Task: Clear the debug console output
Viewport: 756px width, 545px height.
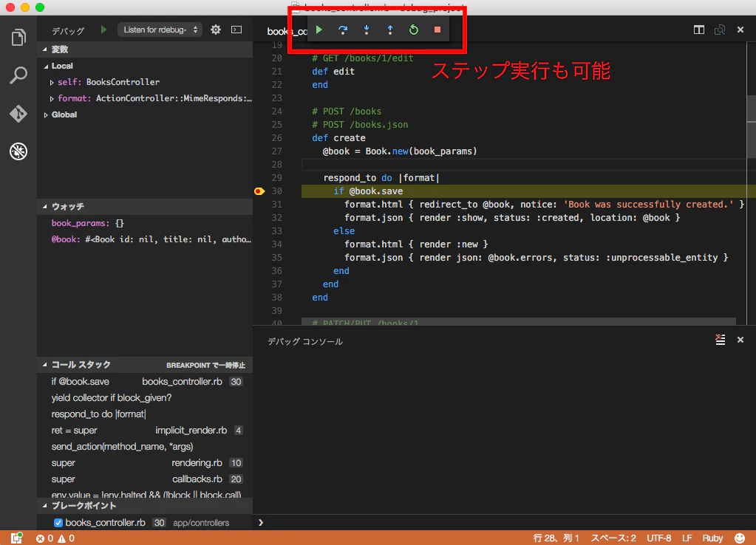Action: point(721,340)
